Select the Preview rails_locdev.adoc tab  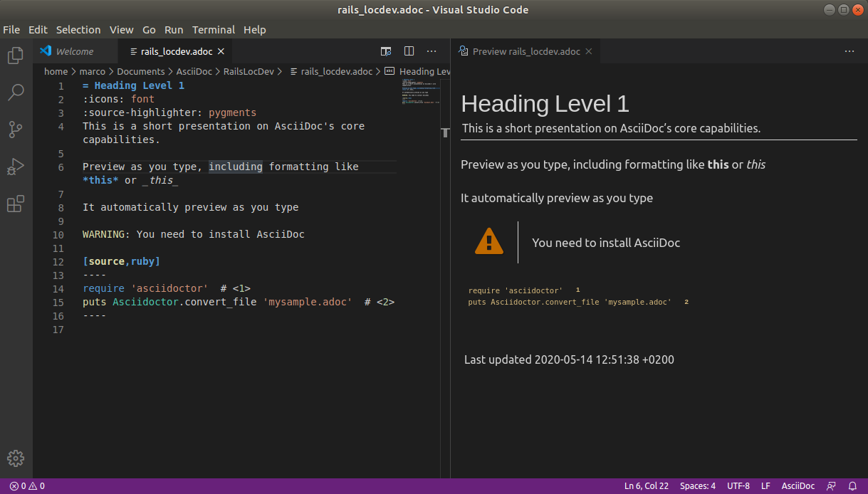525,51
